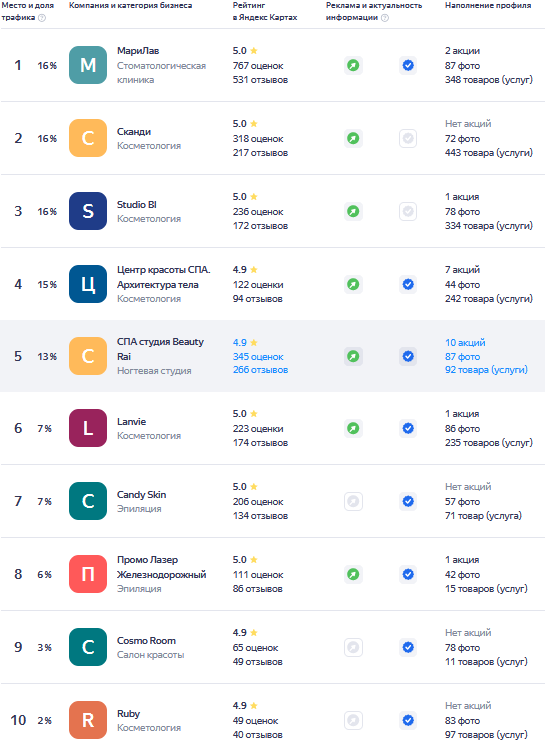Open the '10 акций' link
The width and height of the screenshot is (545, 750).
465,342
